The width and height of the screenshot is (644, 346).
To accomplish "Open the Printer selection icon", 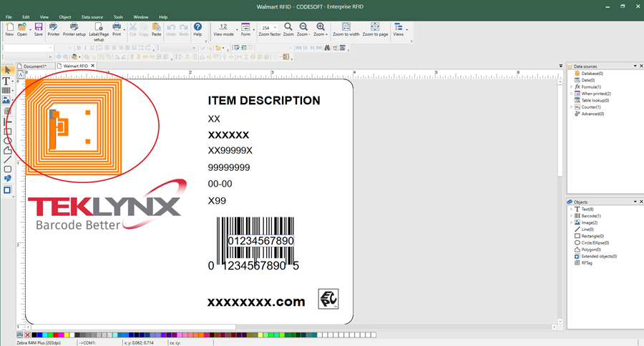I will [54, 27].
